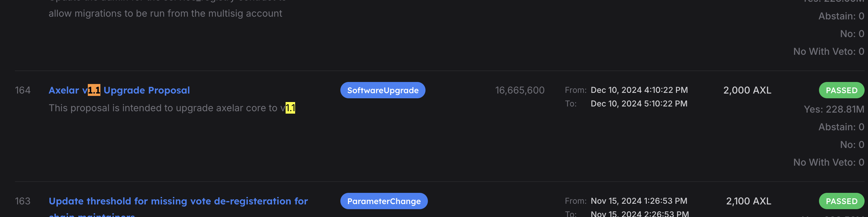Click the 2,100 AXL deposit amount
868x217 pixels.
[x=749, y=201]
